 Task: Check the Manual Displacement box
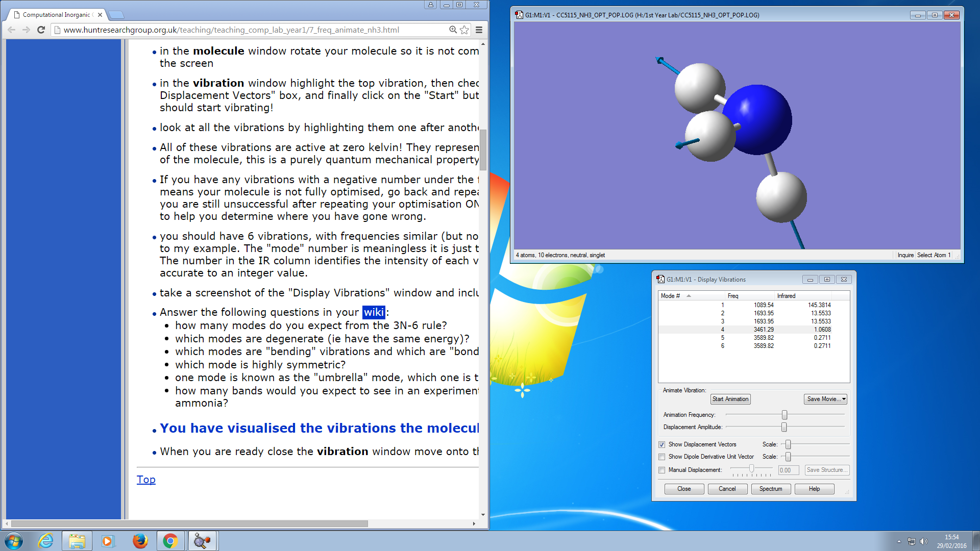[662, 470]
